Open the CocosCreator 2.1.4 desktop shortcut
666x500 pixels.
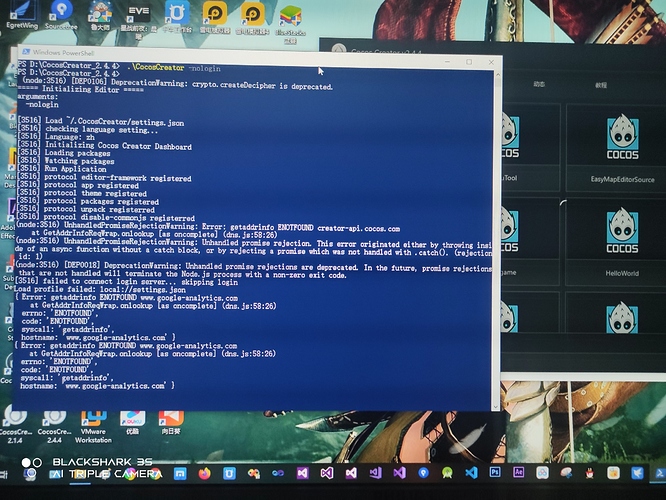tap(15, 426)
